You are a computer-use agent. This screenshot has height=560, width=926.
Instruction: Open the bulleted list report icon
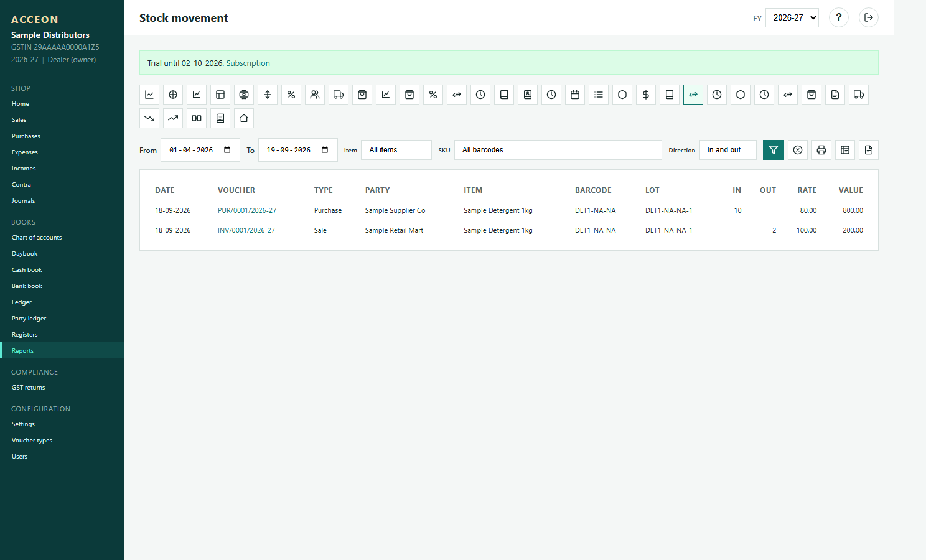pyautogui.click(x=599, y=95)
